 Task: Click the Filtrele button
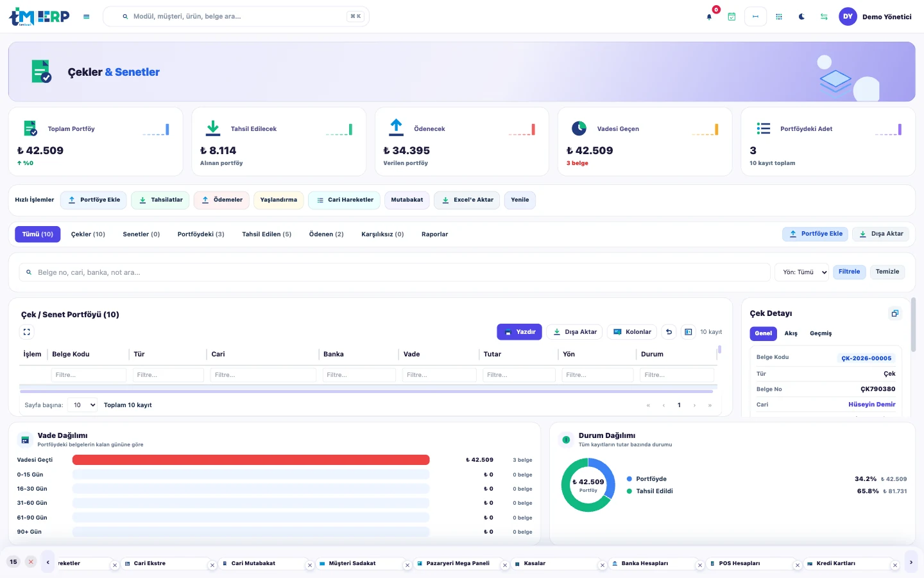(850, 272)
